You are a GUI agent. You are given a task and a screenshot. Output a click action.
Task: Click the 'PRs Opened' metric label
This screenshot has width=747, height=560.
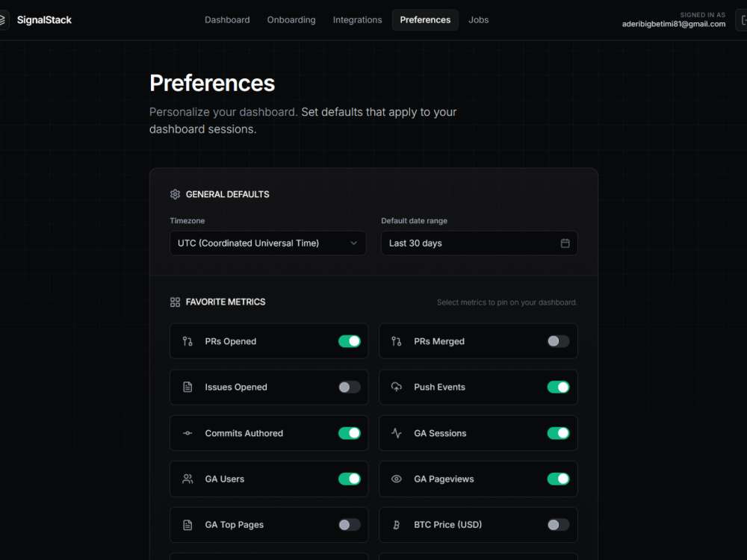coord(231,341)
